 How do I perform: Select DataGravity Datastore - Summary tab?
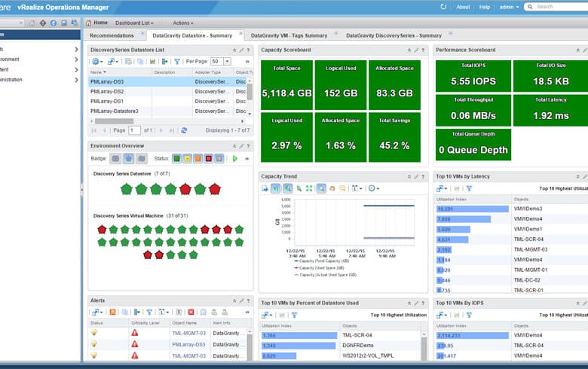click(192, 35)
